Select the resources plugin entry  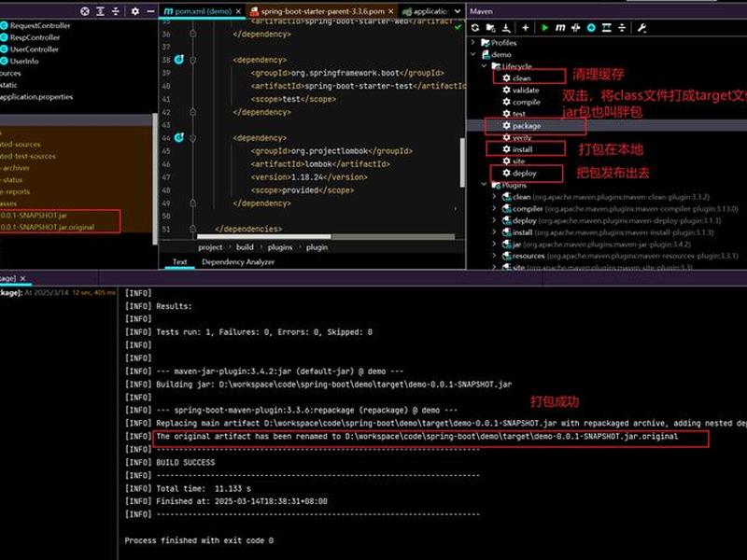point(620,256)
